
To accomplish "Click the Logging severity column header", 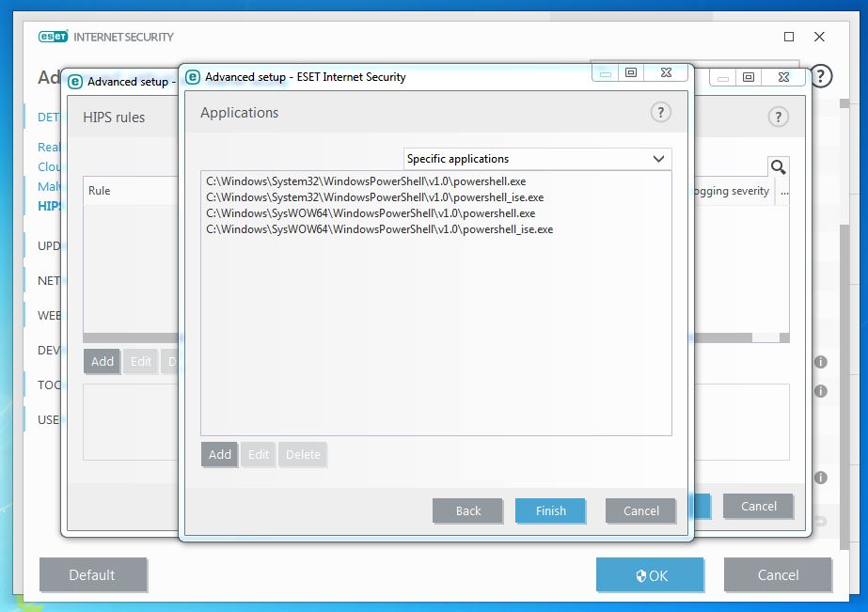I will 732,191.
